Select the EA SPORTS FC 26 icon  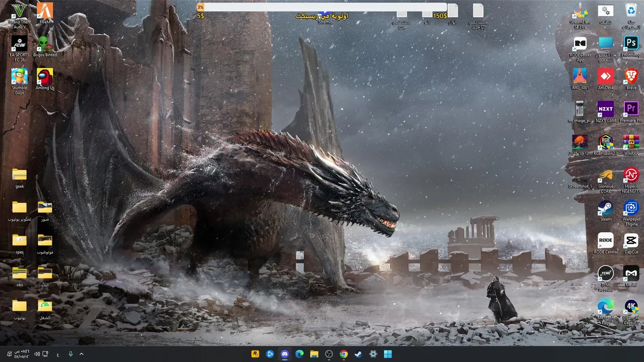click(x=19, y=49)
